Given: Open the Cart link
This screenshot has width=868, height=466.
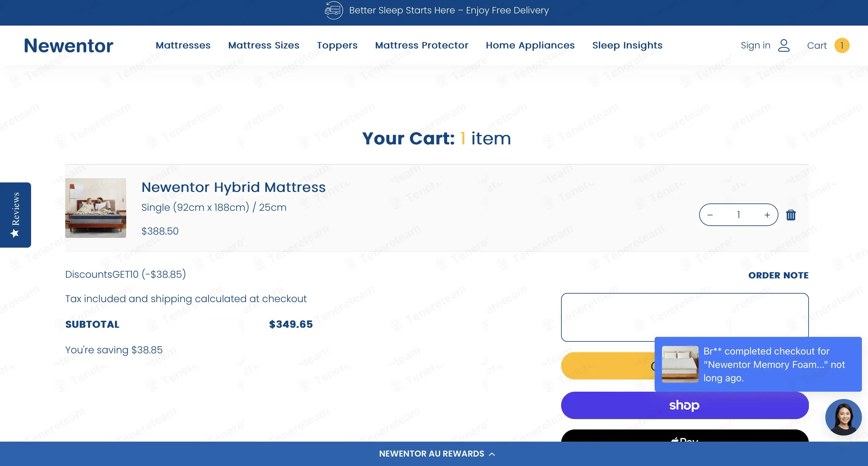Looking at the screenshot, I should coord(816,45).
